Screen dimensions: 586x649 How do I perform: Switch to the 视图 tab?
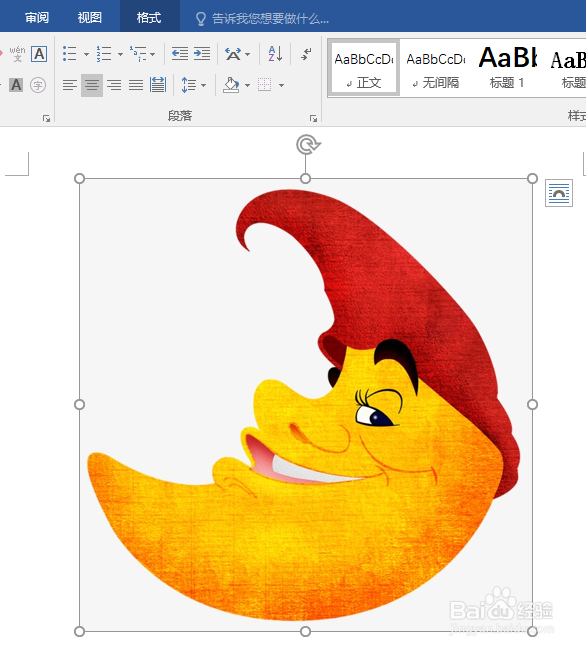(89, 18)
